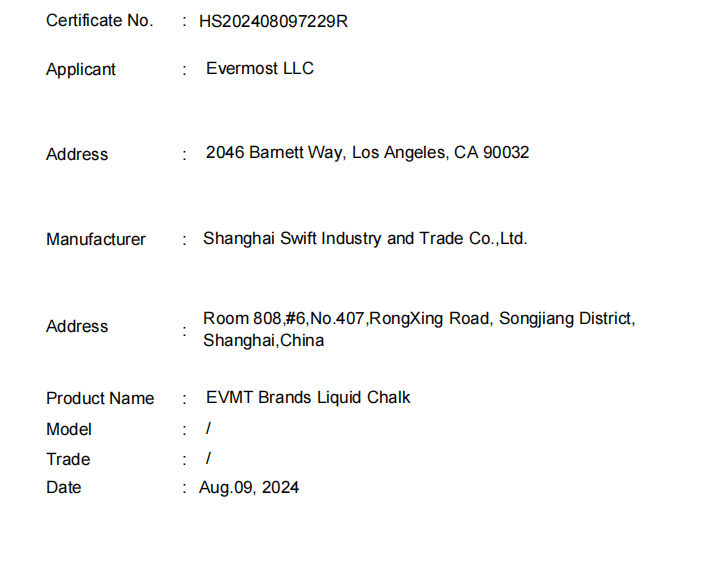
Task: Click the 'Manufacturer' field label
Action: (x=96, y=239)
